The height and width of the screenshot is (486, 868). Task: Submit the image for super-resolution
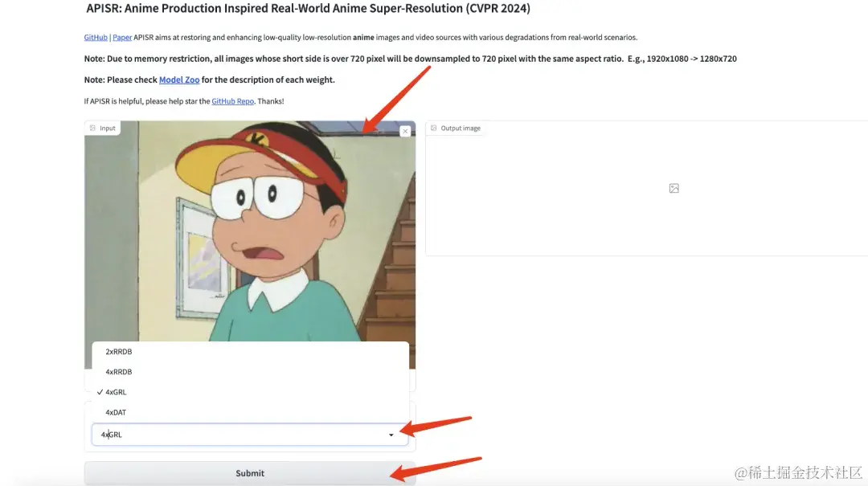[x=250, y=473]
